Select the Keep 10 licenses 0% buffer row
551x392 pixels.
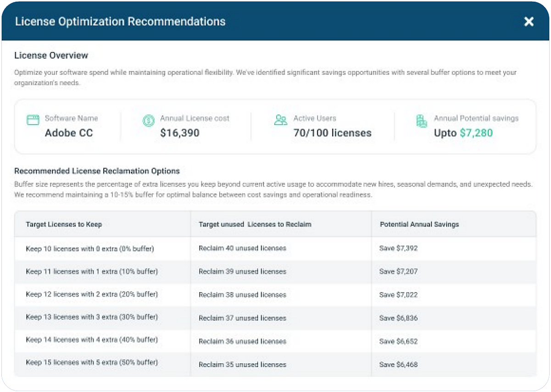(275, 248)
